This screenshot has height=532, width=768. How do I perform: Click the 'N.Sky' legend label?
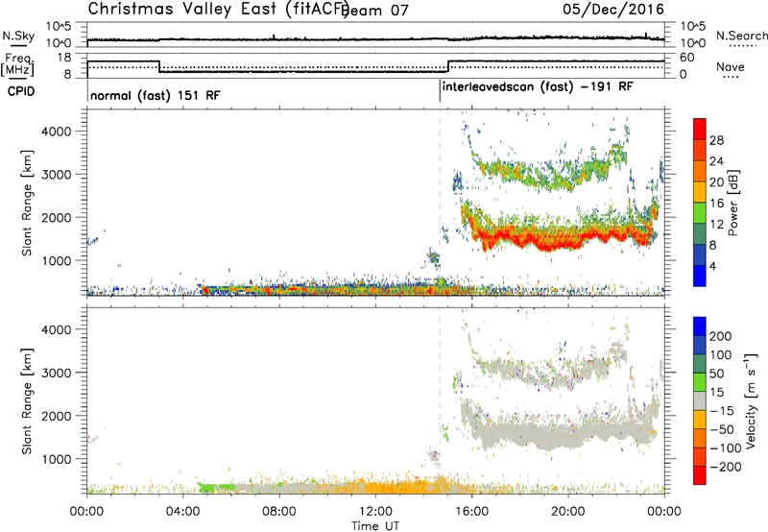[x=18, y=36]
